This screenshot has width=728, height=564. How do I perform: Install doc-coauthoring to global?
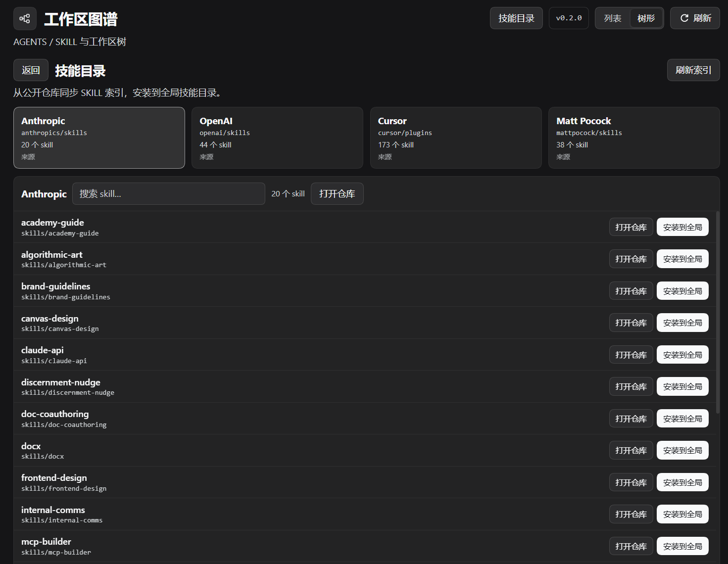point(682,419)
